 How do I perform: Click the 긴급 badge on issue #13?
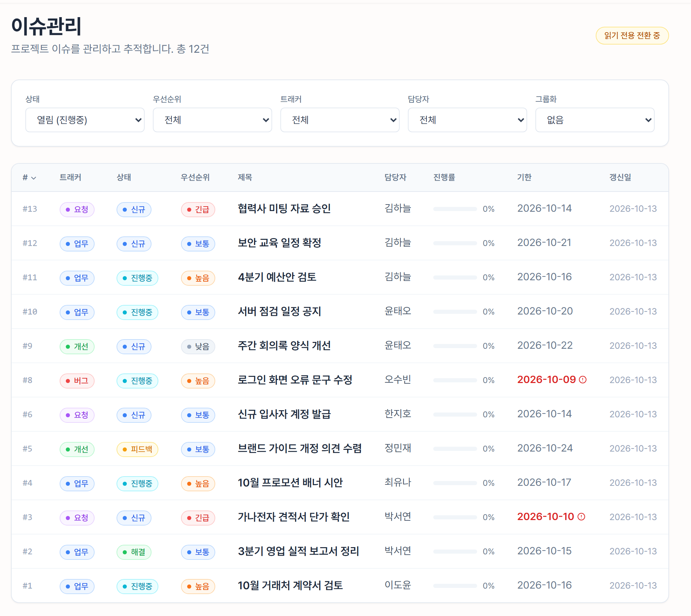[198, 209]
